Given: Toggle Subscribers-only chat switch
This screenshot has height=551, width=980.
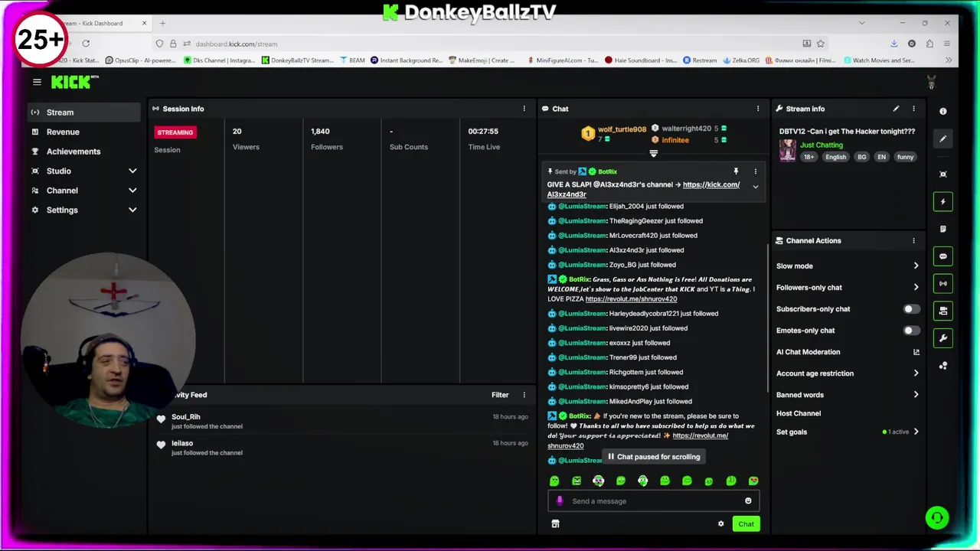Looking at the screenshot, I should (x=910, y=309).
